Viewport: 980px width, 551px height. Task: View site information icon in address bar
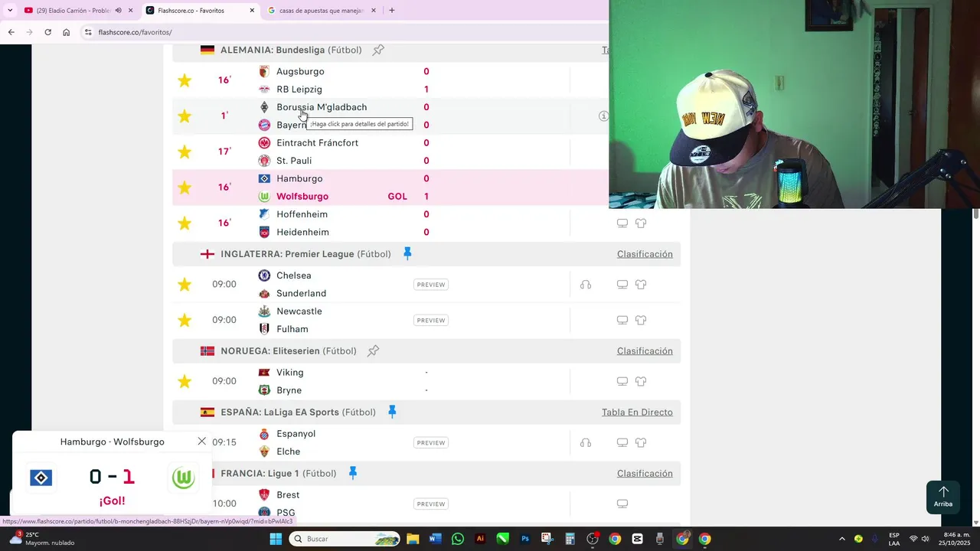tap(89, 32)
